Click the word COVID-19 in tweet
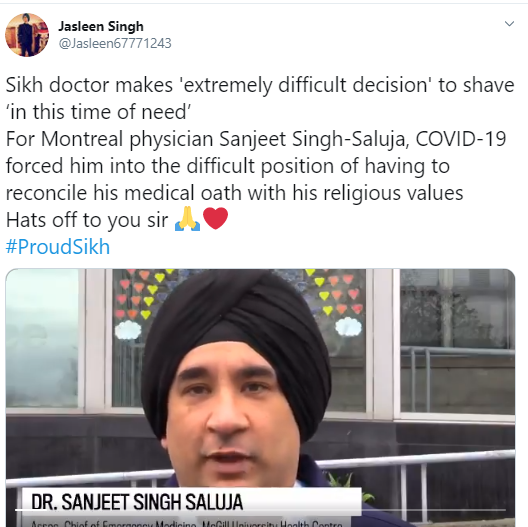Screen dimensions: 528x527 click(461, 139)
